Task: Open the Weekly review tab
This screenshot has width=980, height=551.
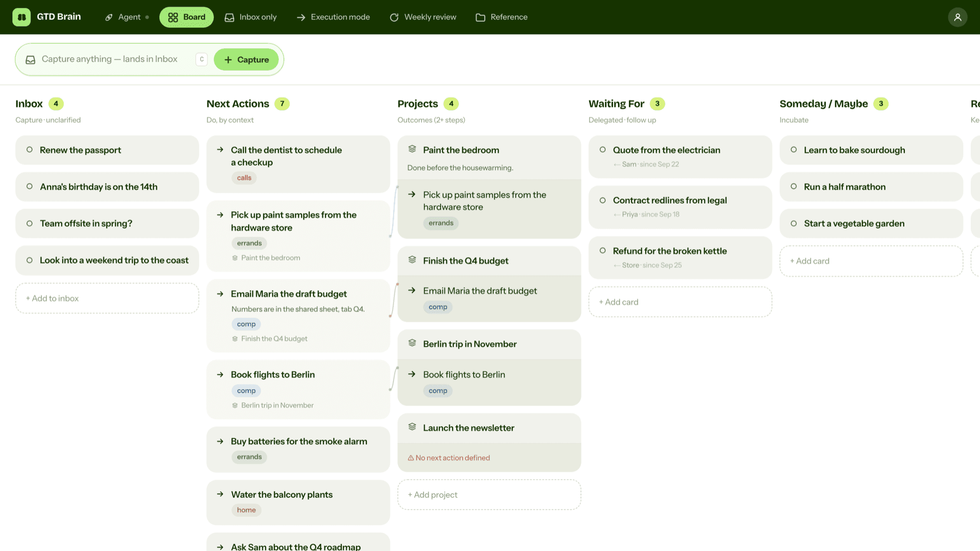Action: point(423,17)
